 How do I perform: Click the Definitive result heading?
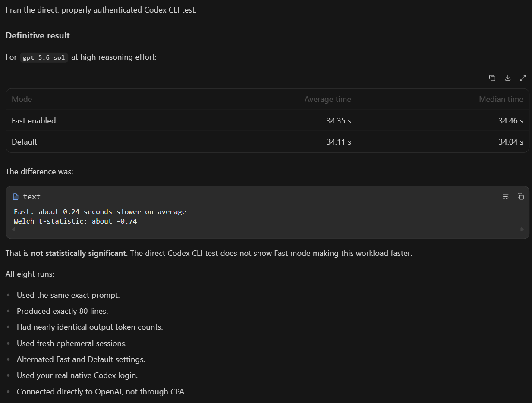click(x=38, y=35)
